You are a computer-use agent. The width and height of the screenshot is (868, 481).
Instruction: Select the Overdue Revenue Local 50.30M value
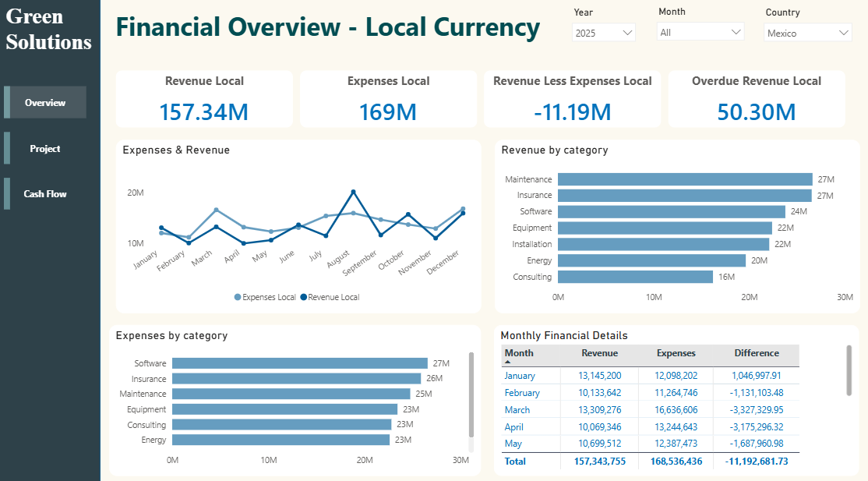point(756,112)
